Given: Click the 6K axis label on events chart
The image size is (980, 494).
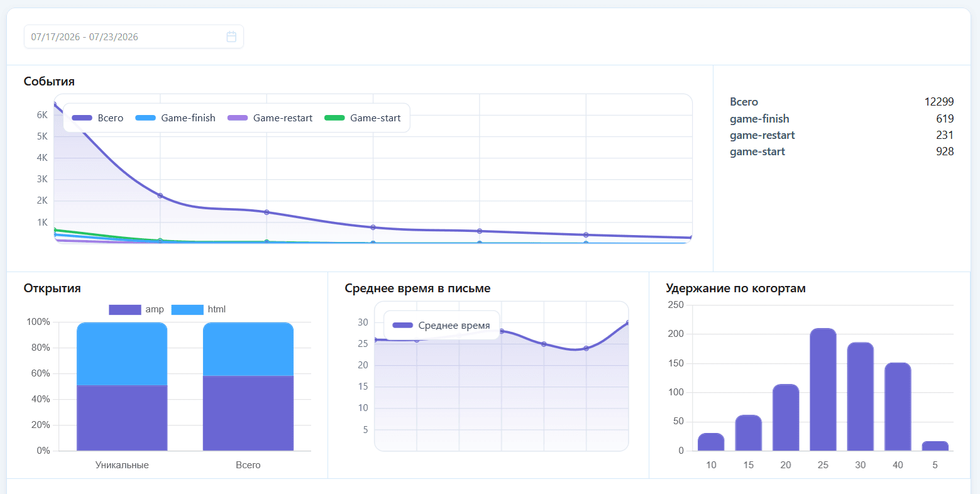Looking at the screenshot, I should pyautogui.click(x=42, y=115).
